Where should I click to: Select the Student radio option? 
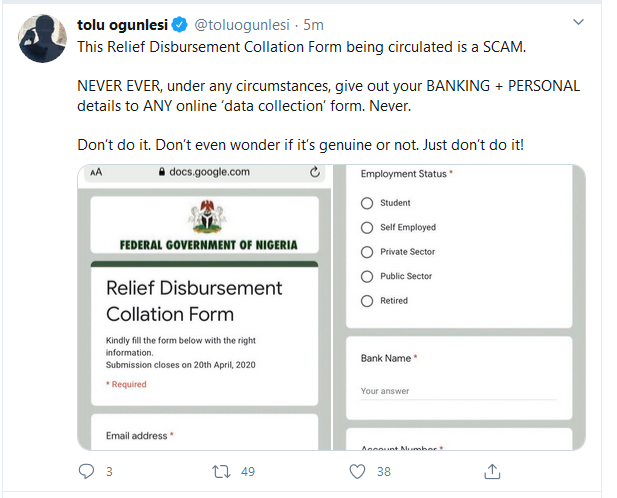tap(367, 203)
